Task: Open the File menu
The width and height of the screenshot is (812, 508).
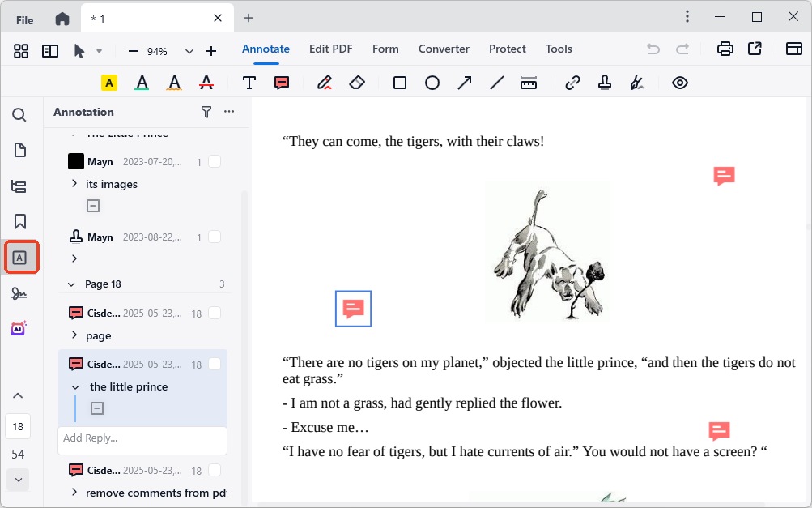Action: tap(25, 19)
